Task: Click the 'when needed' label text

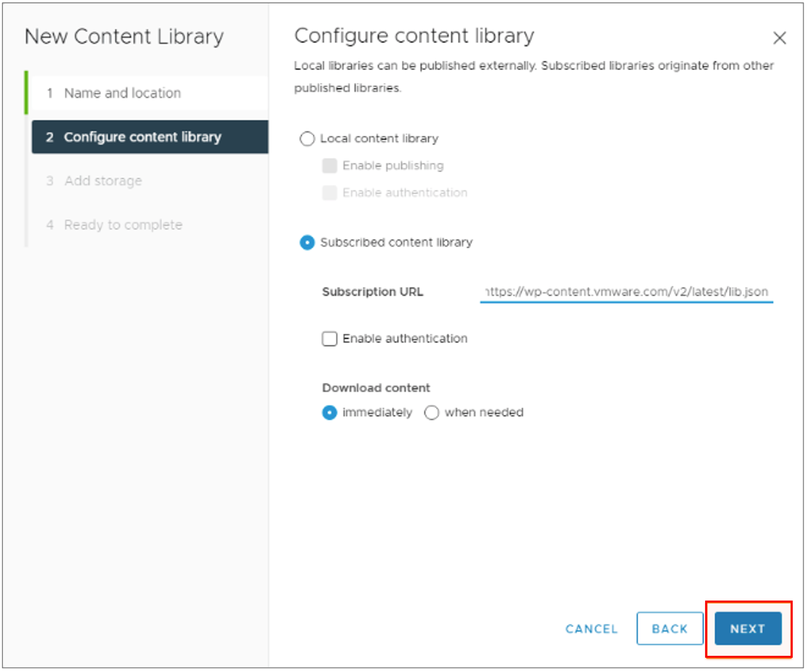Action: point(484,412)
